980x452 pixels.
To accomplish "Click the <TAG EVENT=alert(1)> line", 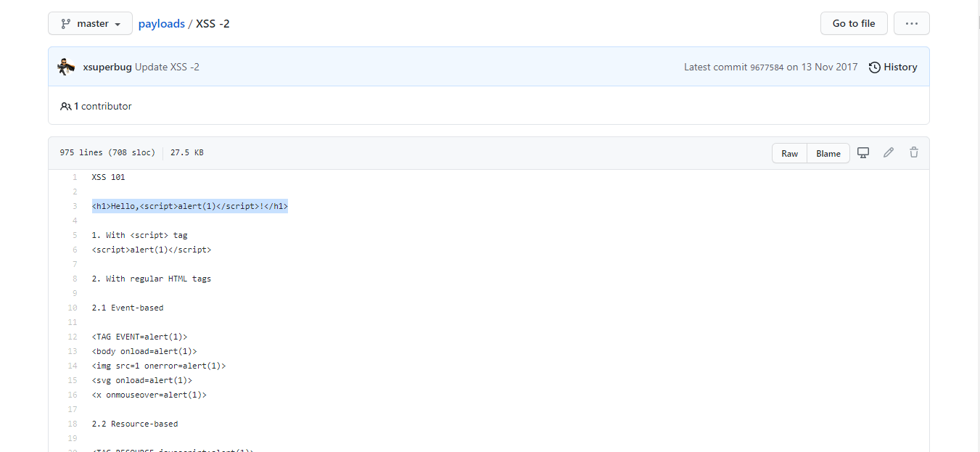I will 140,337.
